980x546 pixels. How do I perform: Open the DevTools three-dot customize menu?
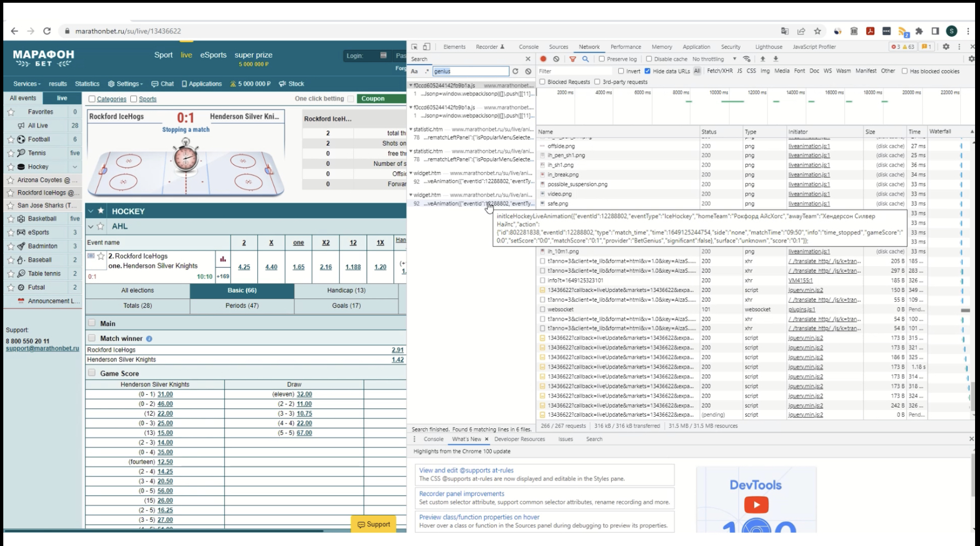coord(959,47)
